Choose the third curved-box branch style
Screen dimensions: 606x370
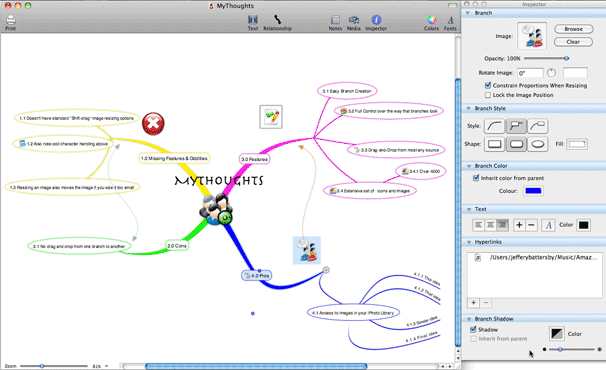(538, 126)
